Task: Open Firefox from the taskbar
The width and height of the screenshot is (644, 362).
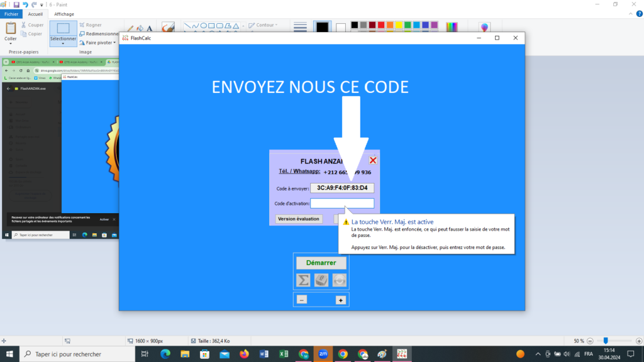Action: click(x=244, y=354)
